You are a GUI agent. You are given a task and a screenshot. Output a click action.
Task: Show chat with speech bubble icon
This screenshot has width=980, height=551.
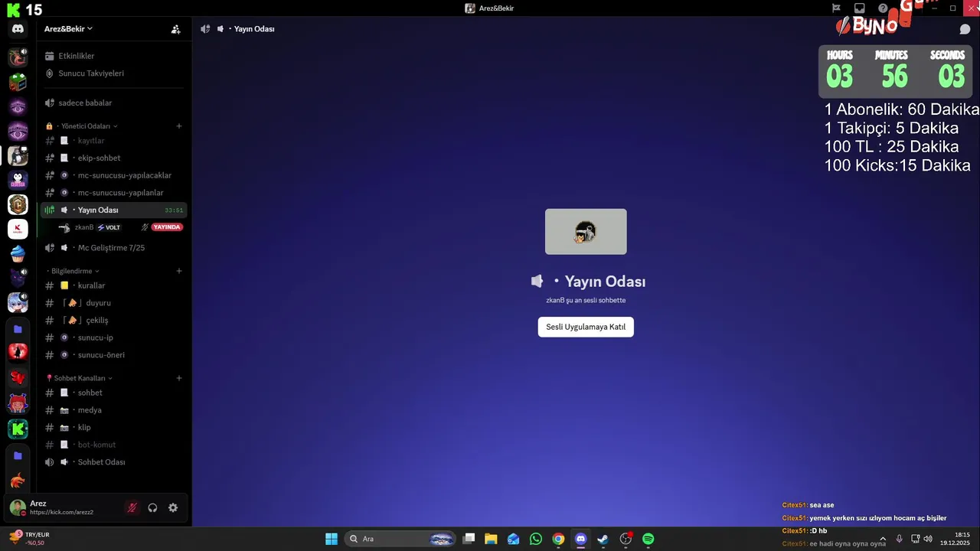tap(965, 29)
